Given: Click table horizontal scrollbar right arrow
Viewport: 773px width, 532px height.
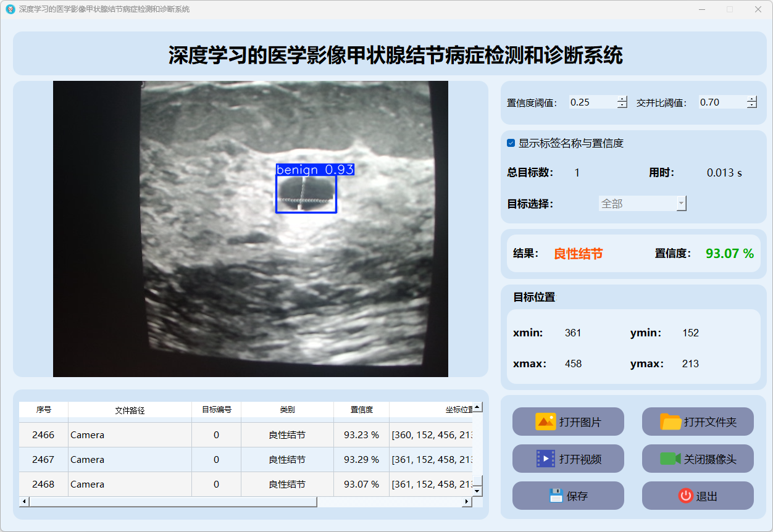Looking at the screenshot, I should point(467,502).
